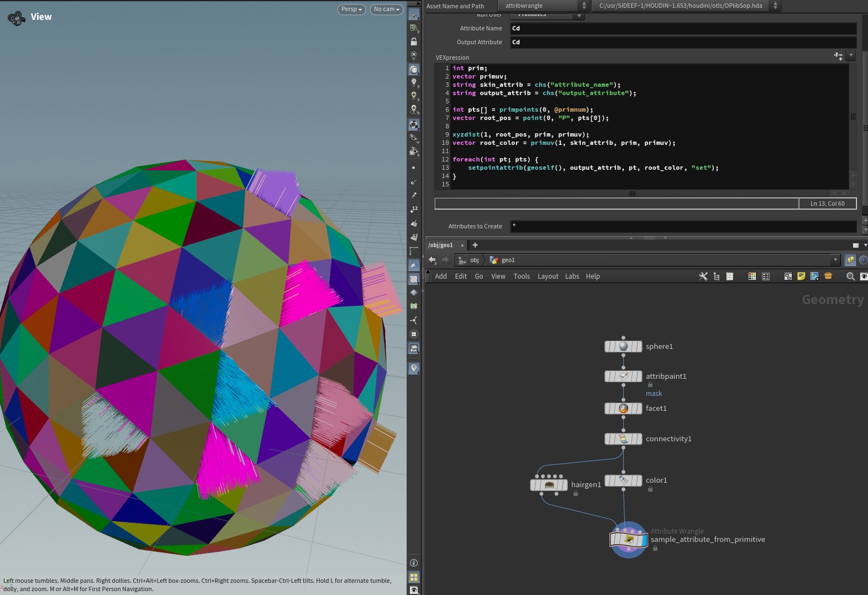Select the connectivity1 node icon
The height and width of the screenshot is (595, 868).
[623, 439]
